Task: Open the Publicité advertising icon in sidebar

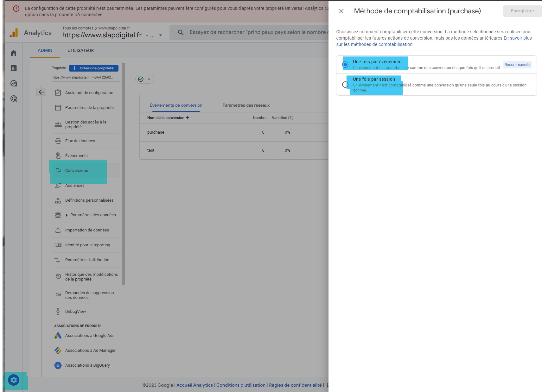Action: (13, 99)
